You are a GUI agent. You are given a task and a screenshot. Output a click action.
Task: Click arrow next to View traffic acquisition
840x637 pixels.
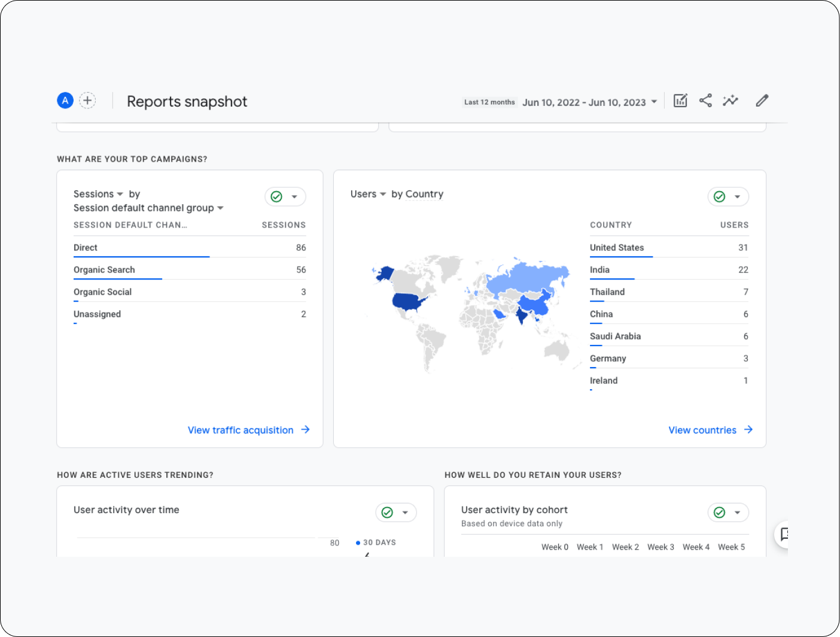point(305,430)
